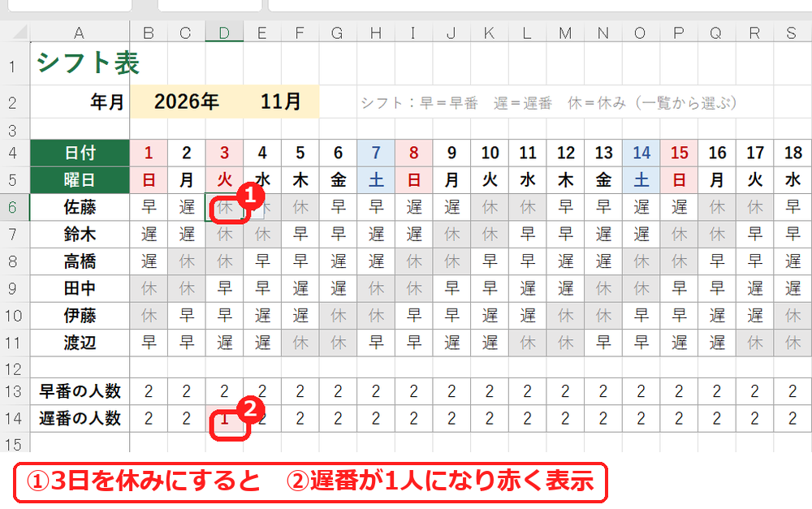The height and width of the screenshot is (509, 812).
Task: Click the 土 weekday cell under 14
Action: coord(641,180)
